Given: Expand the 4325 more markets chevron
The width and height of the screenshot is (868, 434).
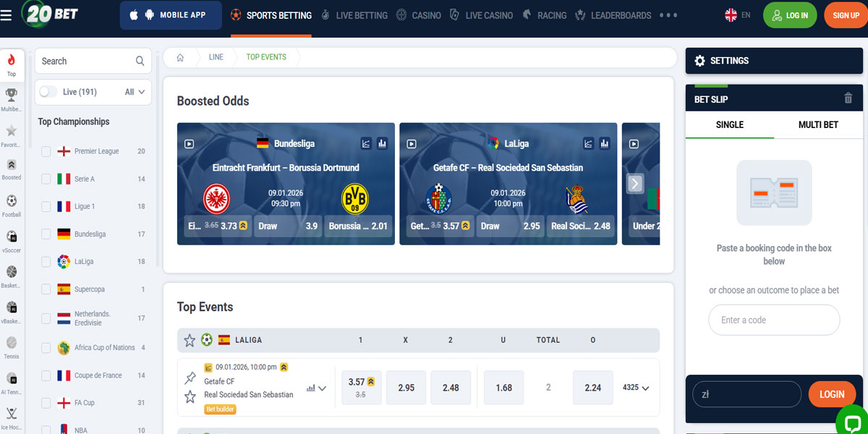Looking at the screenshot, I should (645, 388).
